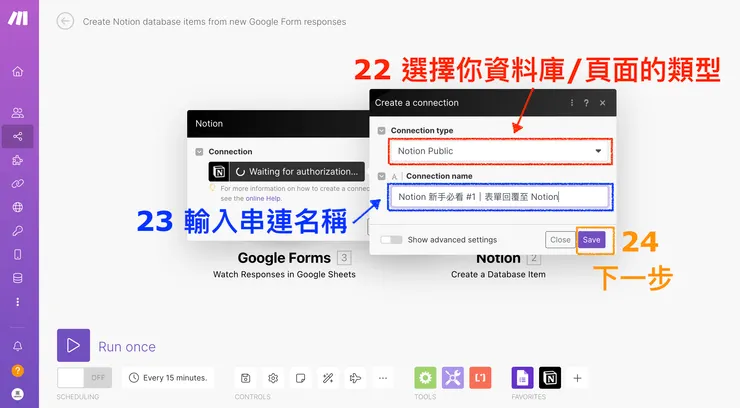Open the Webhooks globe icon
The width and height of the screenshot is (740, 408).
[17, 207]
